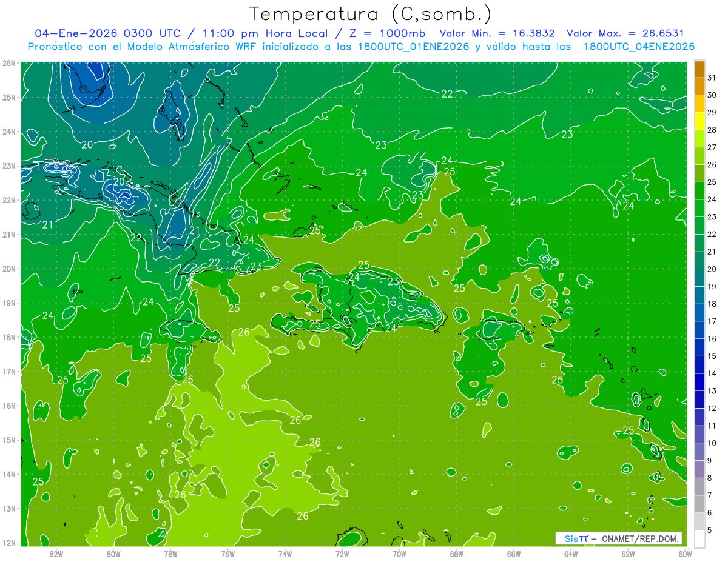Click the 19N latitude axis label
The image size is (728, 562).
(x=9, y=303)
